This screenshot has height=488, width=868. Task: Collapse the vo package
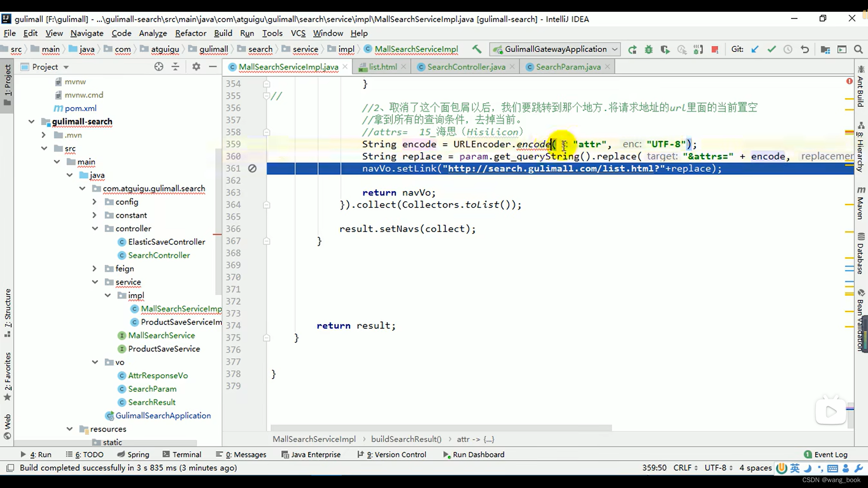click(94, 362)
